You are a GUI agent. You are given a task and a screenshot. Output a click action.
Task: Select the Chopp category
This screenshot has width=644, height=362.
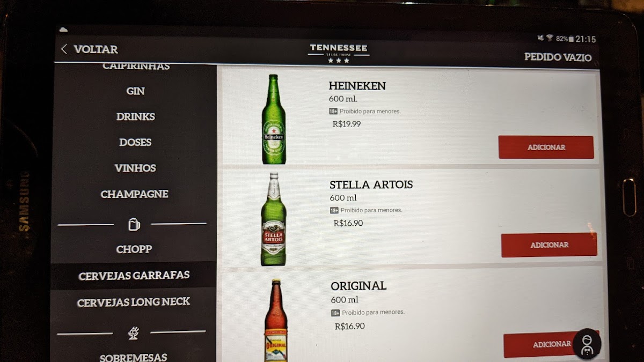(134, 249)
